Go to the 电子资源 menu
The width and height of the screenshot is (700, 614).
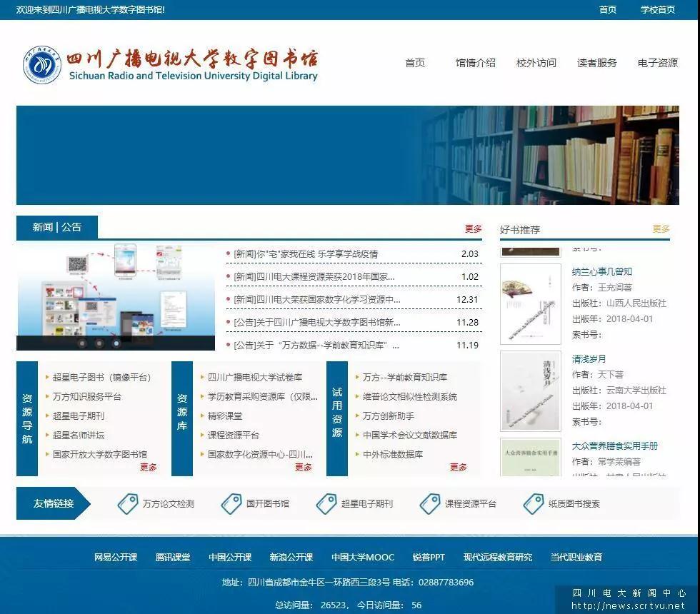click(657, 63)
